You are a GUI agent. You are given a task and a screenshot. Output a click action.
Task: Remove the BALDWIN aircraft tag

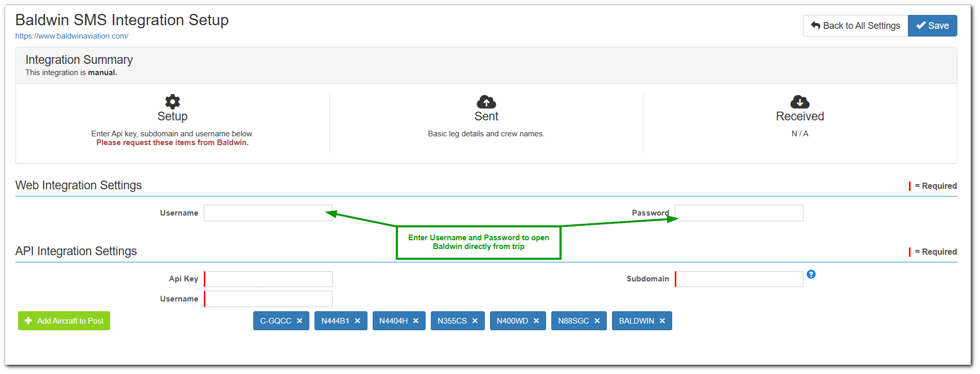coord(662,321)
